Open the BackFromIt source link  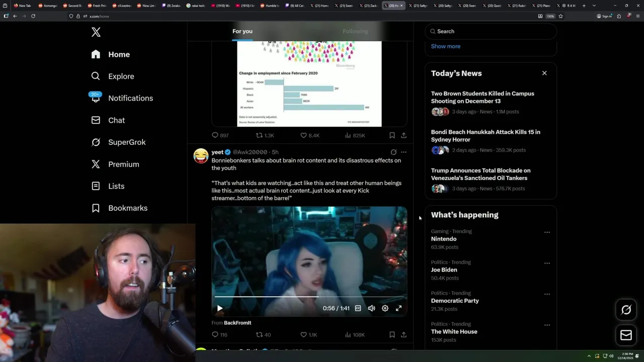pos(237,323)
